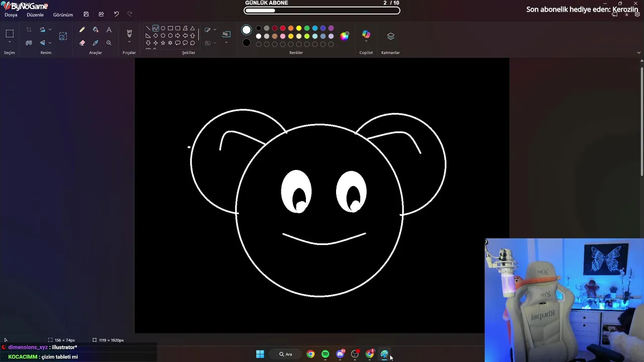The width and height of the screenshot is (644, 362).
Task: Open the Görünüm menu
Action: coord(63,15)
